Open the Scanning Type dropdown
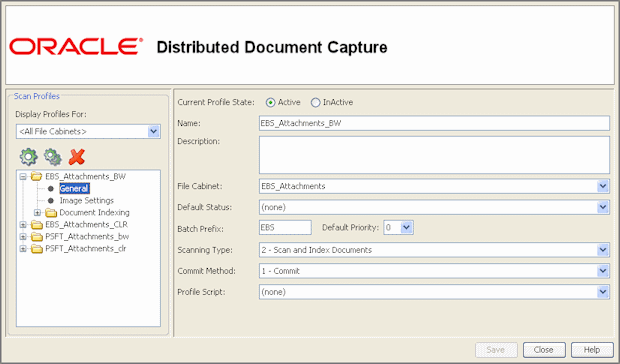 tap(603, 250)
